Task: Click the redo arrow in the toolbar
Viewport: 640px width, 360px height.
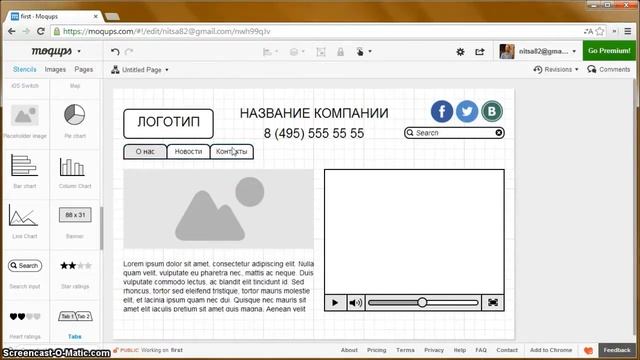Action: (129, 51)
